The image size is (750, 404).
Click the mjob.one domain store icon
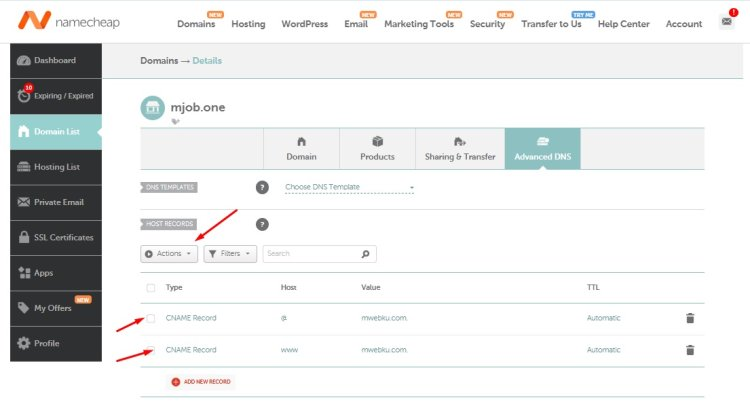[152, 107]
